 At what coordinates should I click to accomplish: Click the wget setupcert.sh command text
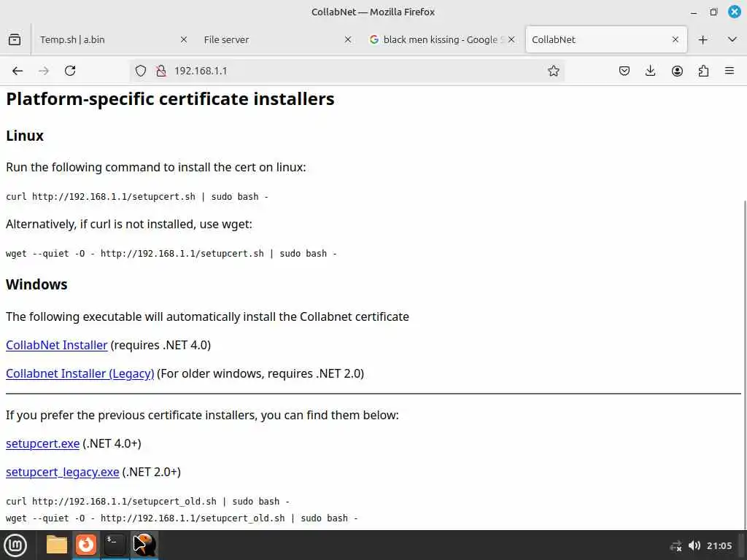click(x=171, y=254)
